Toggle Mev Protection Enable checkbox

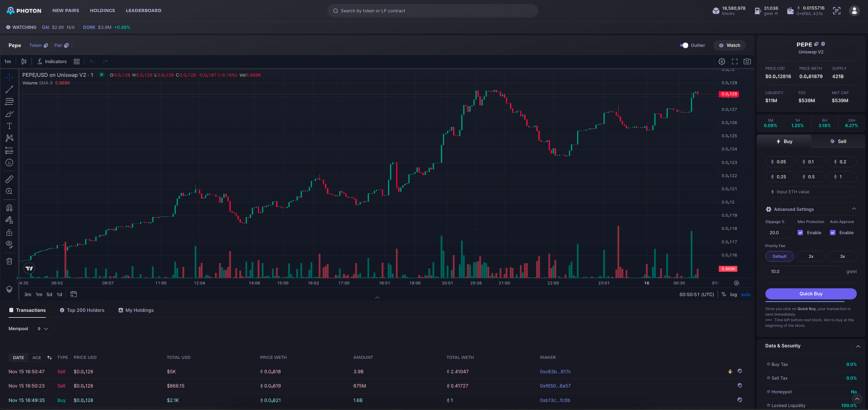tap(800, 232)
